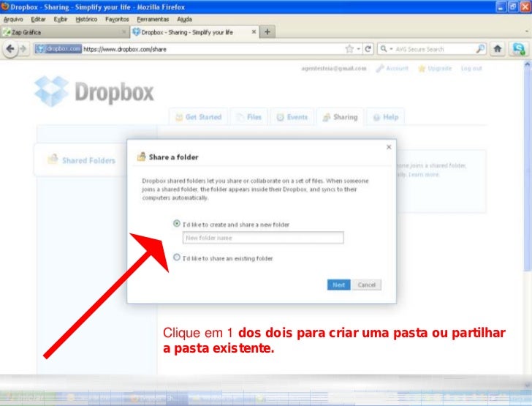
Task: Select share an existing folder option
Action: click(x=176, y=257)
